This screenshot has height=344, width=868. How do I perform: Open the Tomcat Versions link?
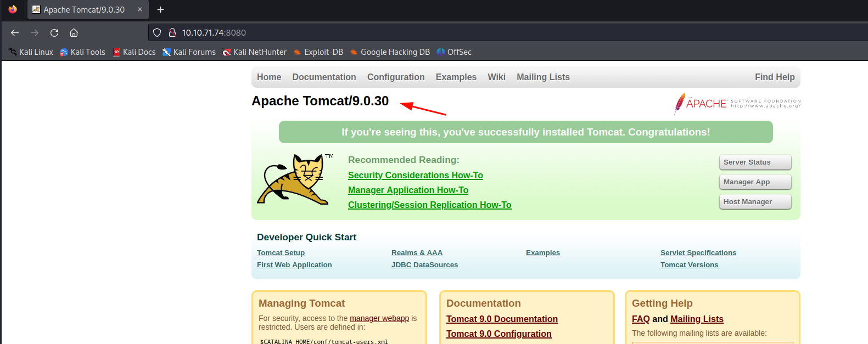689,265
